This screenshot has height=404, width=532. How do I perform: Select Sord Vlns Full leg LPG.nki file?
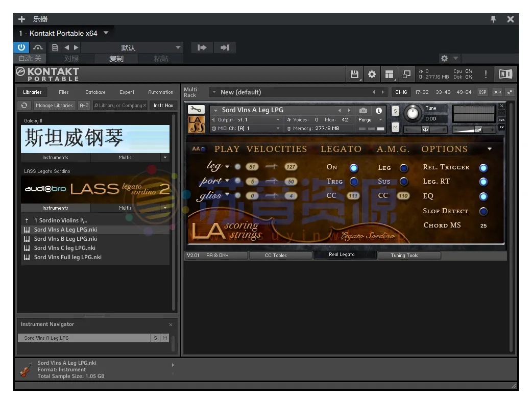pos(67,257)
